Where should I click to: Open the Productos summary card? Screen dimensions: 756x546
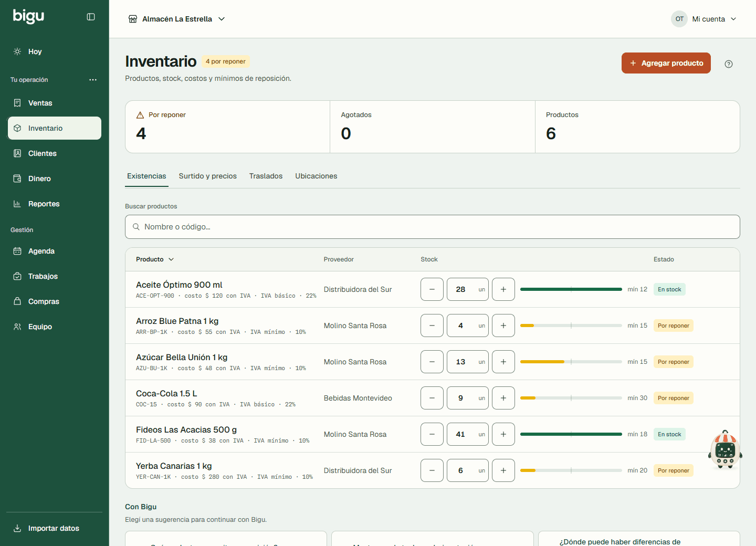637,127
